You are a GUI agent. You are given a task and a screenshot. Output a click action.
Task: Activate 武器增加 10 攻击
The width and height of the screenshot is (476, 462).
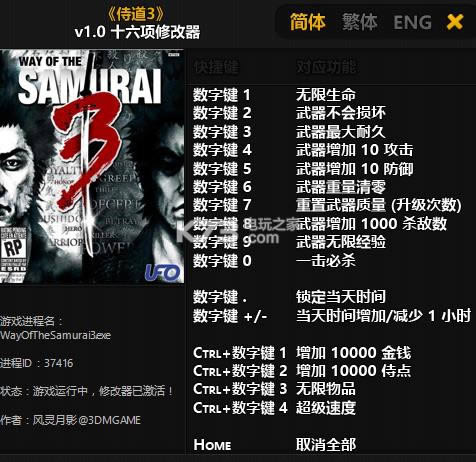click(354, 150)
